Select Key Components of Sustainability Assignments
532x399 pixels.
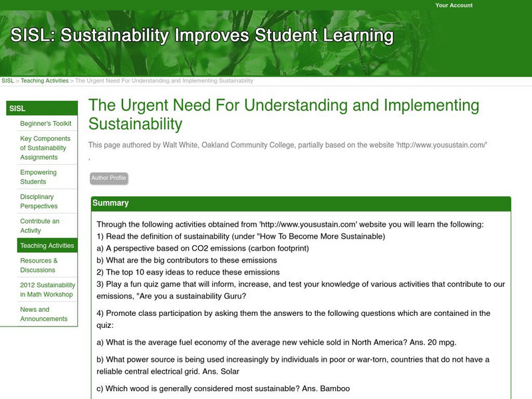tap(43, 148)
